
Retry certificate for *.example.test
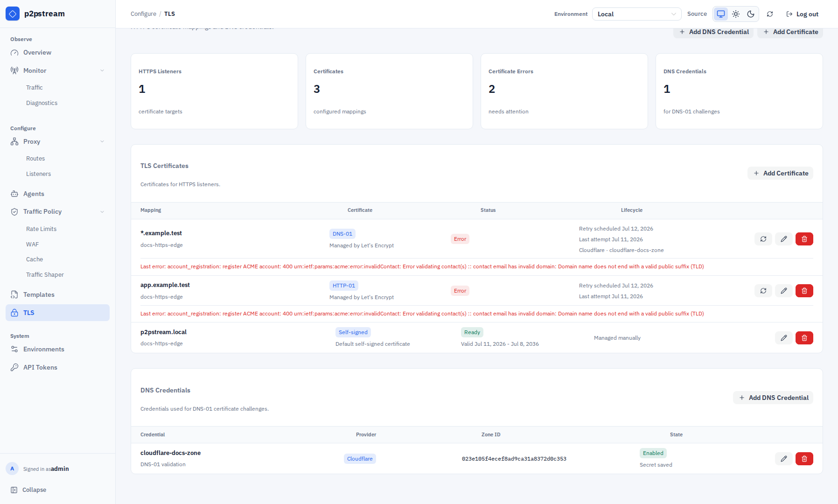[763, 239]
